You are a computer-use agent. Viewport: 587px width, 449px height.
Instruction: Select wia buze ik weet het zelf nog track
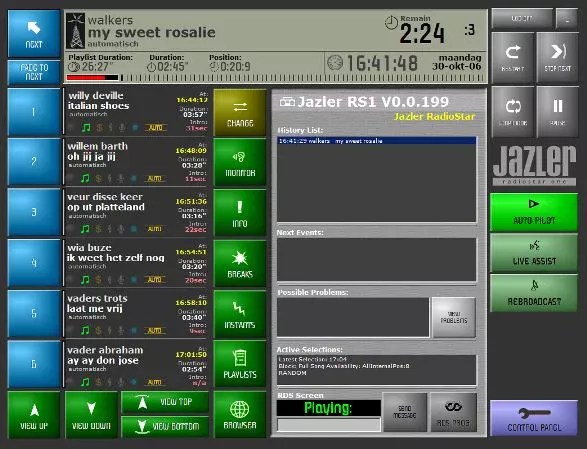tap(137, 264)
